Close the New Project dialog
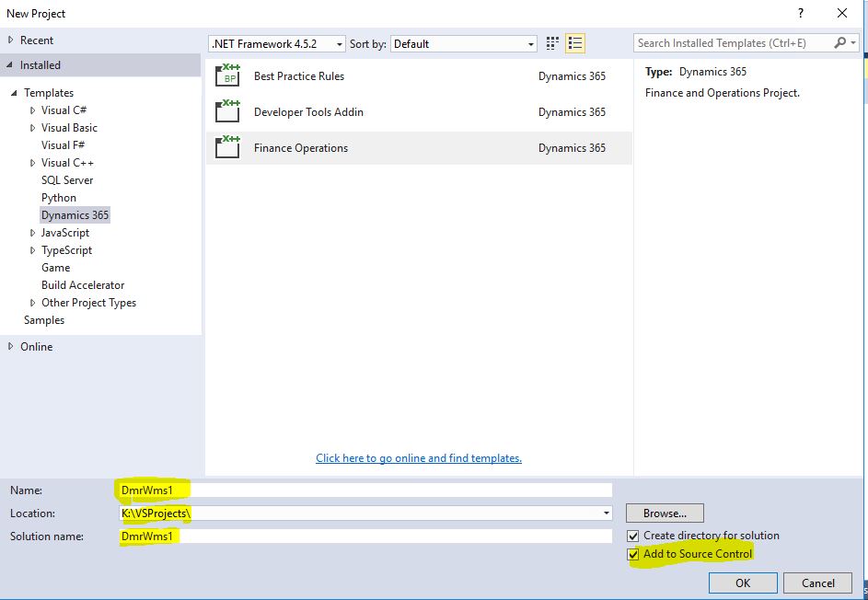The image size is (868, 600). click(x=842, y=13)
